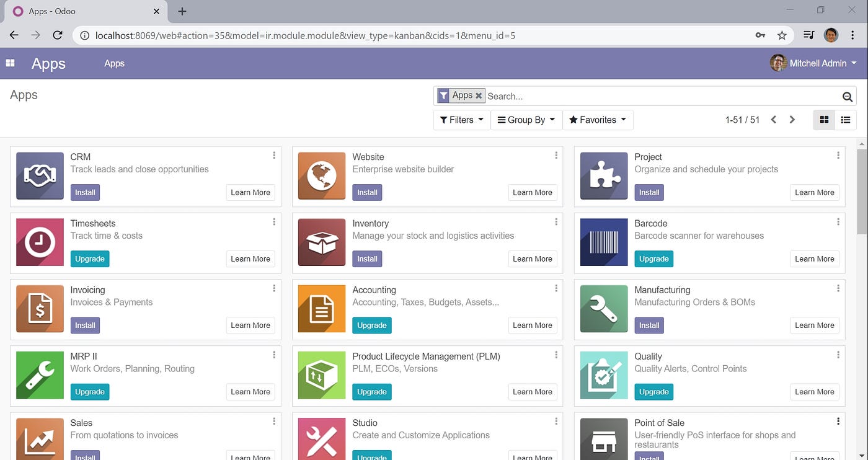Open a new browser tab

[182, 11]
